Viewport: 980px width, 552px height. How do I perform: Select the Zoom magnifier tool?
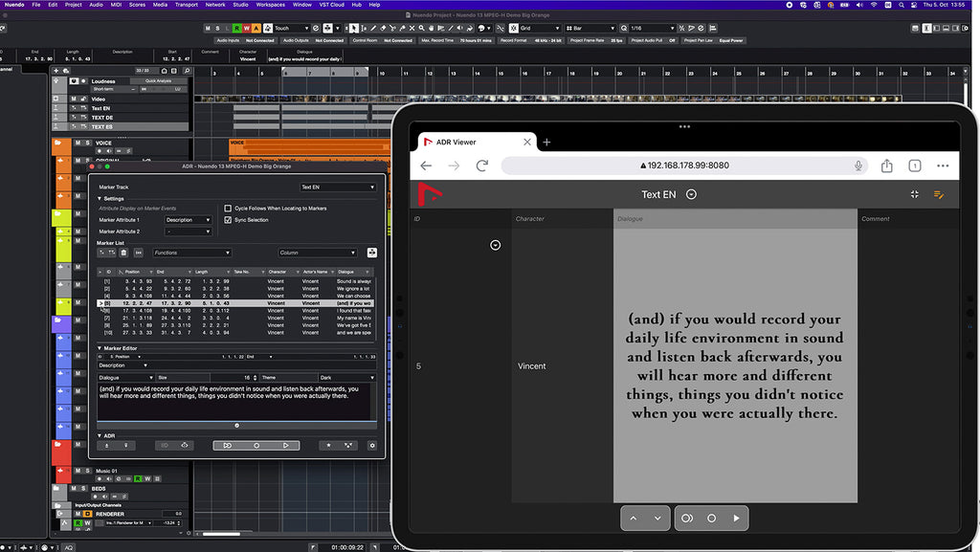[x=422, y=28]
